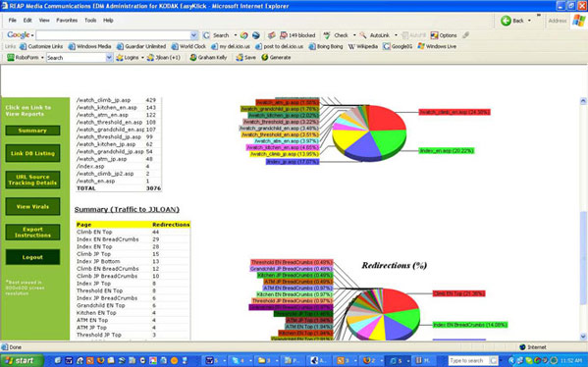This screenshot has width=588, height=367.
Task: Open the Windows Media bookmark
Action: pyautogui.click(x=89, y=46)
